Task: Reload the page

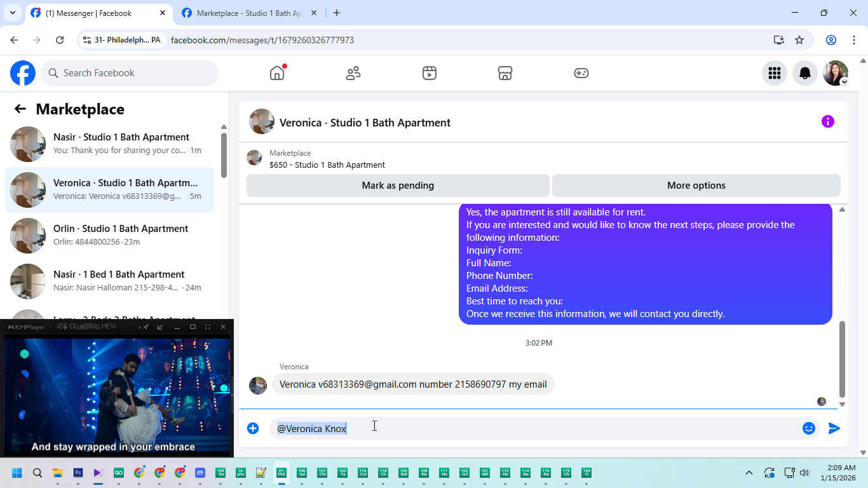Action: point(60,40)
